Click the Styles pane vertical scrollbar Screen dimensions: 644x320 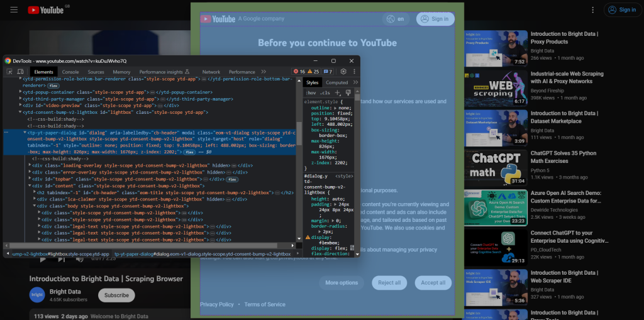click(x=357, y=172)
